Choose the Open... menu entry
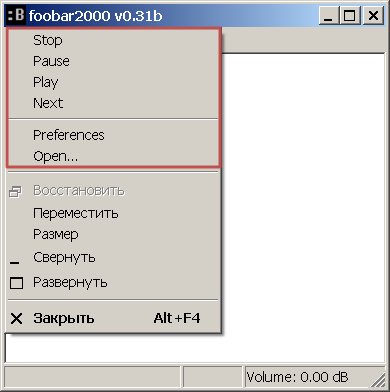This screenshot has width=390, height=392. coord(113,156)
